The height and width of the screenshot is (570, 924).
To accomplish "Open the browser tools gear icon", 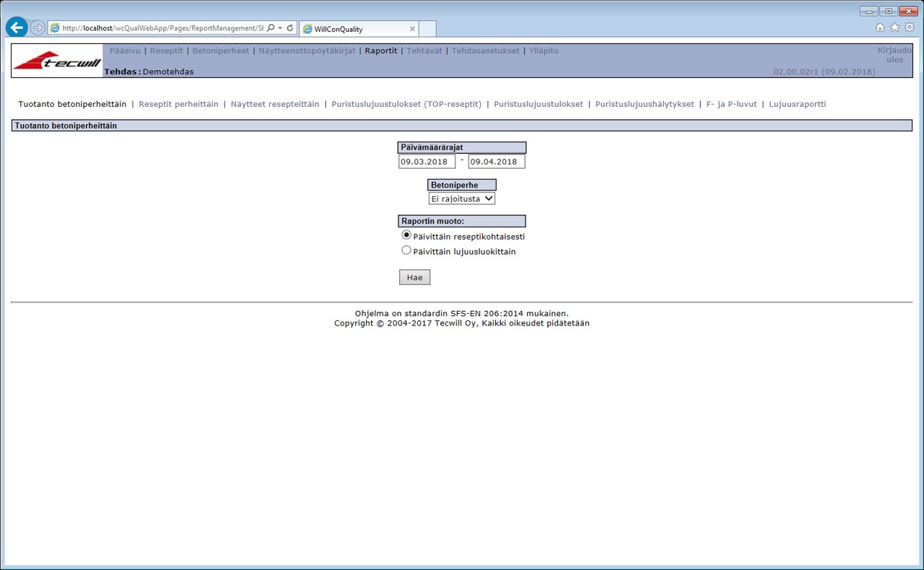I will pyautogui.click(x=910, y=27).
